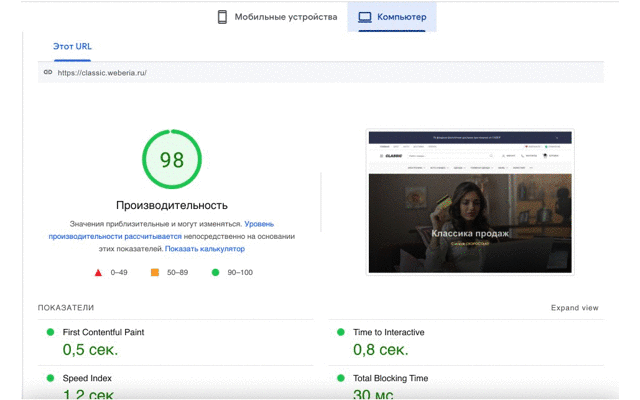Image resolution: width=640 pixels, height=400 pixels.
Task: Click green dot beside Total Blocking Time
Action: click(341, 378)
